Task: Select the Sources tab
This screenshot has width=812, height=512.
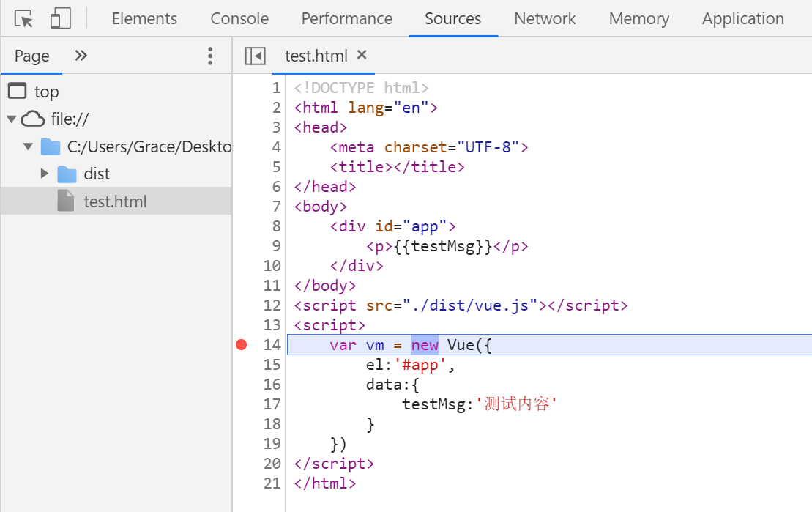Action: pos(453,18)
